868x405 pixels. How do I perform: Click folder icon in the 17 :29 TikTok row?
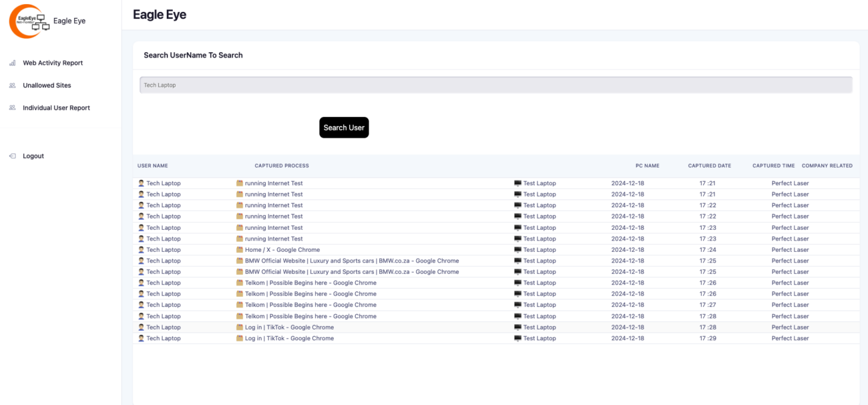point(240,338)
